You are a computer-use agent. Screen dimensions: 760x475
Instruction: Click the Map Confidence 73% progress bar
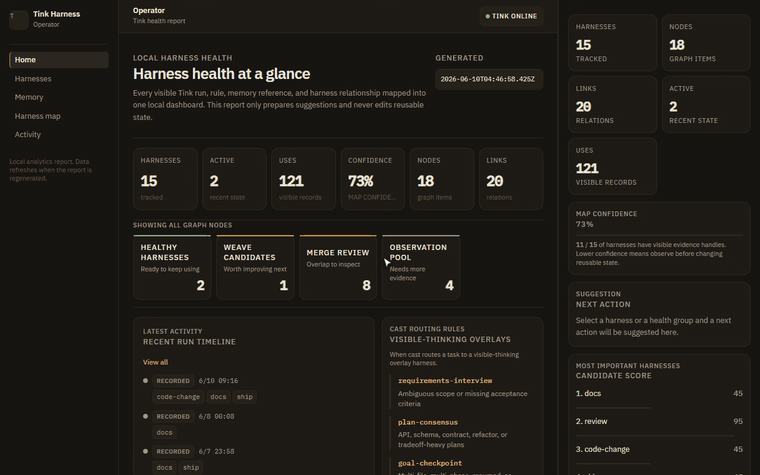659,235
